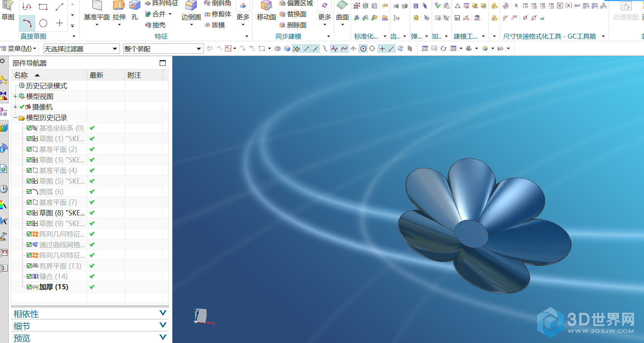
Task: Click the 处理装配 command
Action: click(626, 11)
